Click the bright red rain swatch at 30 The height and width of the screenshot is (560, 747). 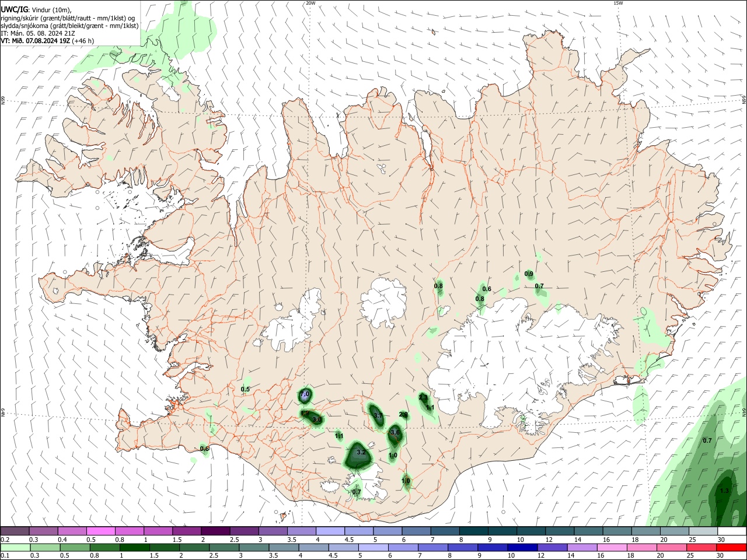pos(731,547)
